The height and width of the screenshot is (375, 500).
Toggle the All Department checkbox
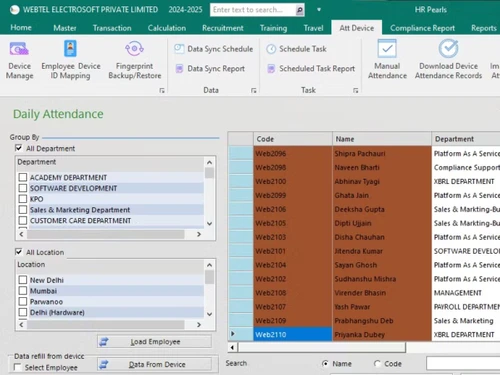19,148
